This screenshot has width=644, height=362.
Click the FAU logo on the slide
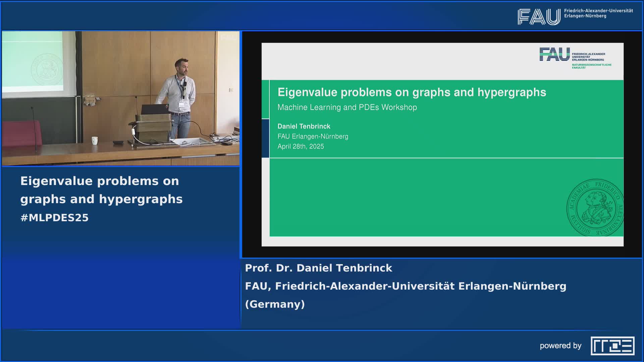pos(554,54)
